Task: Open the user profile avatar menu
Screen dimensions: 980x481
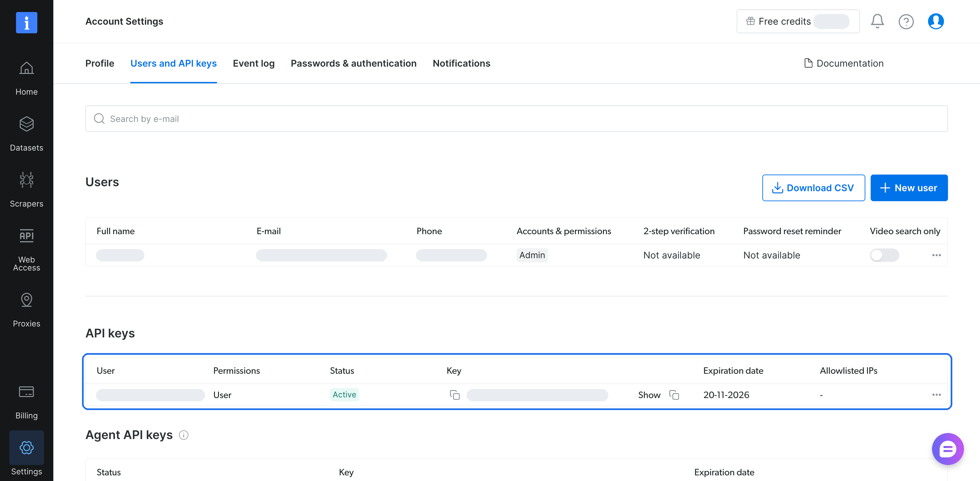Action: (x=935, y=21)
